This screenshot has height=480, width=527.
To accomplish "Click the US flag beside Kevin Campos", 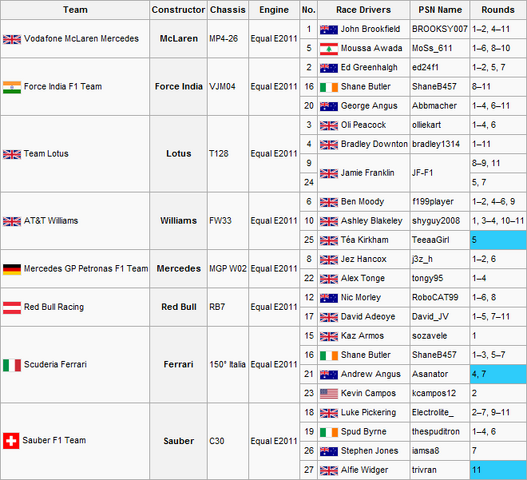I will point(329,394).
